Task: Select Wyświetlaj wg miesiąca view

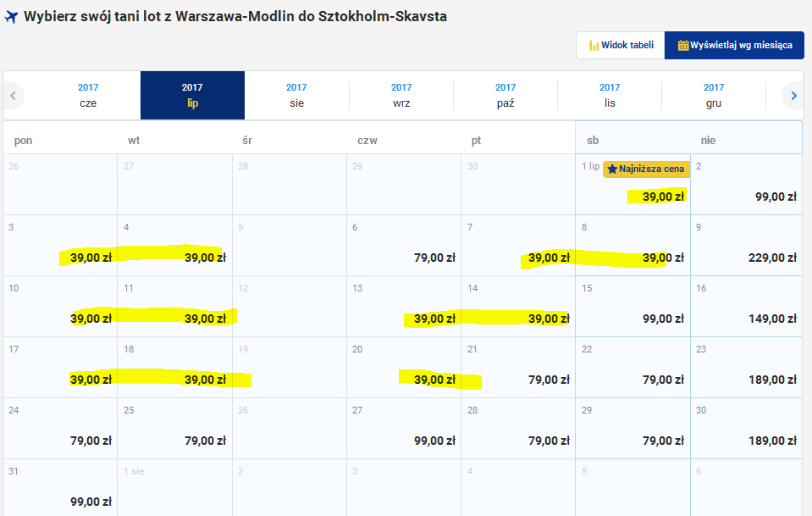Action: tap(734, 45)
